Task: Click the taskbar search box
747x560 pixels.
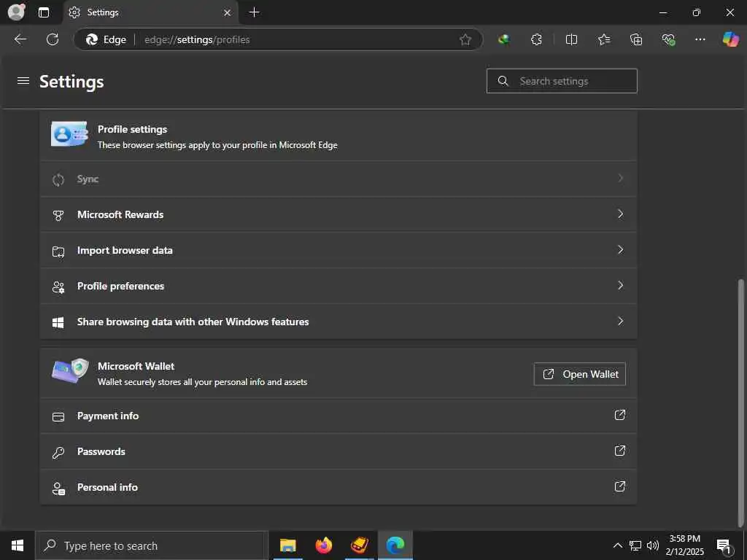Action: [x=152, y=545]
